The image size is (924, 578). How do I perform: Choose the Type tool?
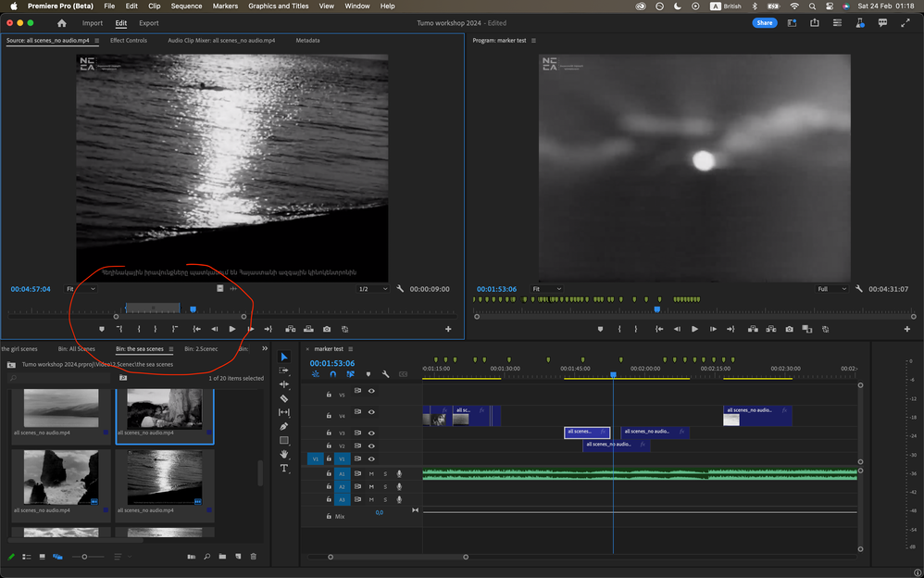tap(284, 469)
